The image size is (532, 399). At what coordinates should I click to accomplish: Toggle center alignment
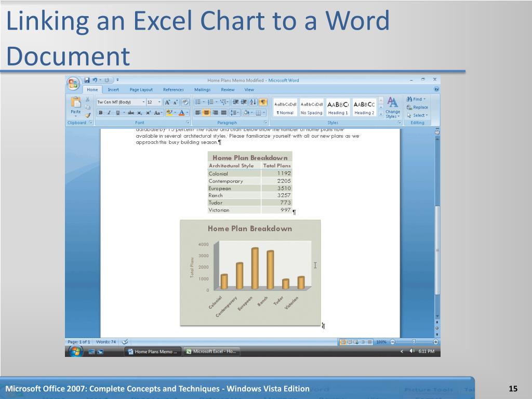[x=206, y=113]
